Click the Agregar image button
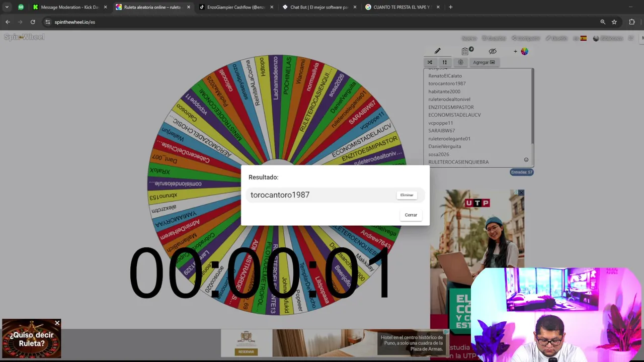 point(484,62)
